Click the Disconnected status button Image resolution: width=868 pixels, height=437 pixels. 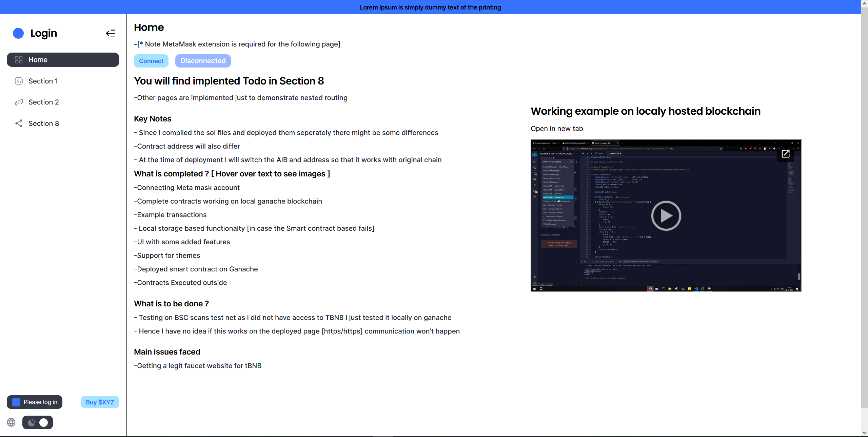(203, 61)
